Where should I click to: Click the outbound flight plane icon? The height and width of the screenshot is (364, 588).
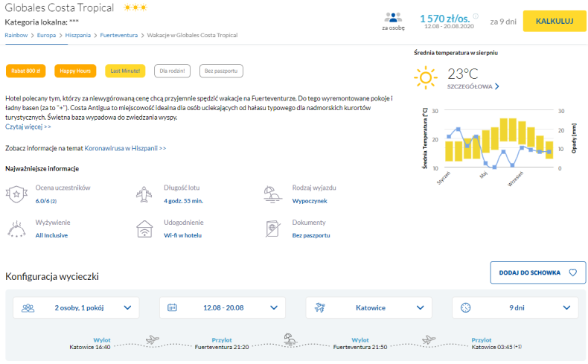153,339
